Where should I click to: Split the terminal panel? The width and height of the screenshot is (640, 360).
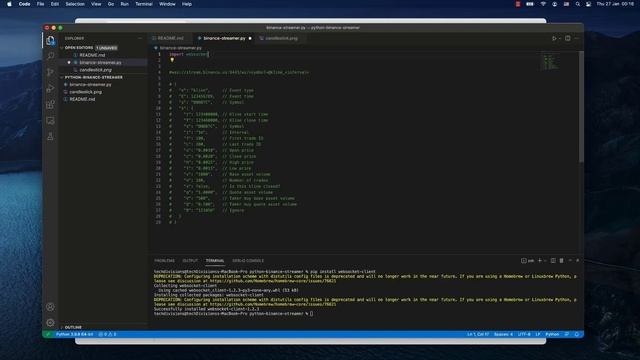553,260
